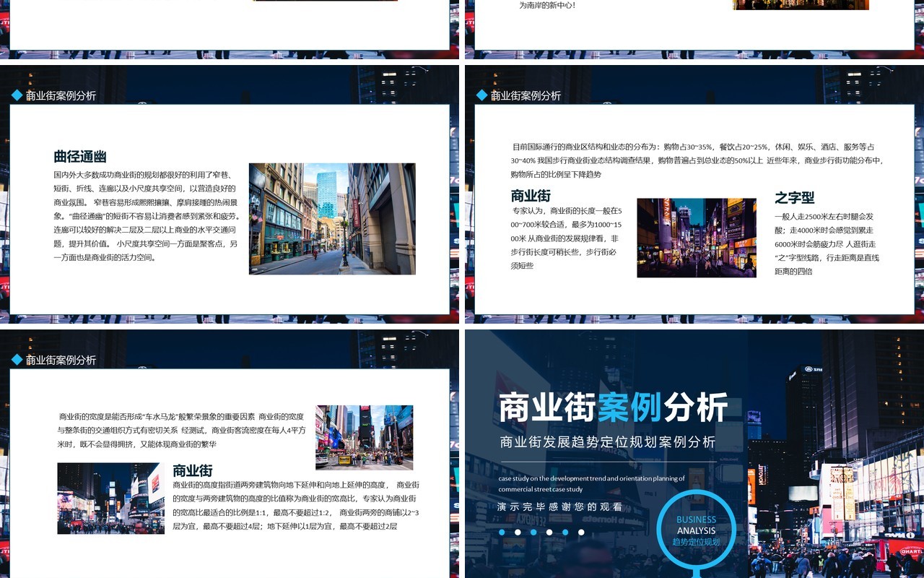Select the 曲径通幽 heading
The height and width of the screenshot is (578, 924).
click(x=80, y=156)
